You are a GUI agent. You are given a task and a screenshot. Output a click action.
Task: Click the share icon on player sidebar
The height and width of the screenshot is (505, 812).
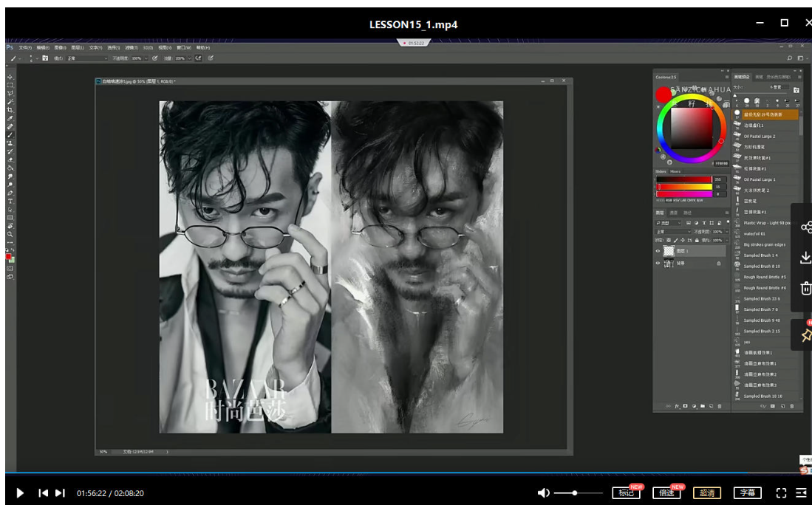[x=806, y=227]
